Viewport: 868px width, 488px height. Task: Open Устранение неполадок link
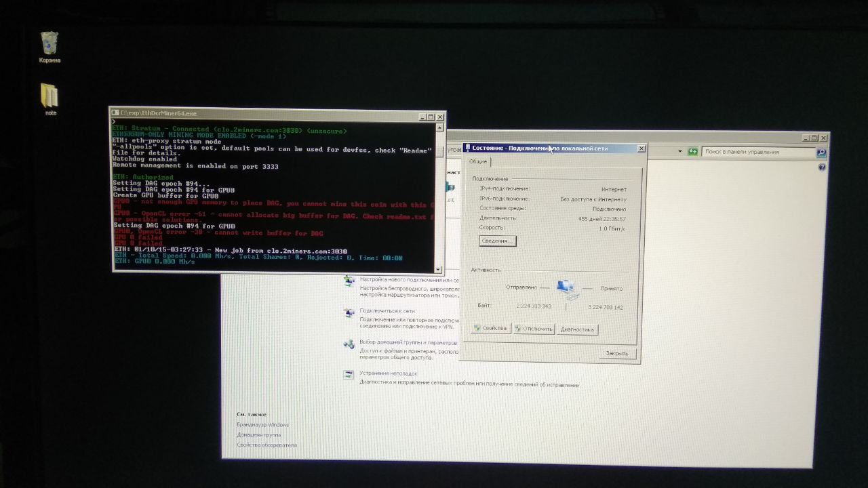pyautogui.click(x=389, y=373)
